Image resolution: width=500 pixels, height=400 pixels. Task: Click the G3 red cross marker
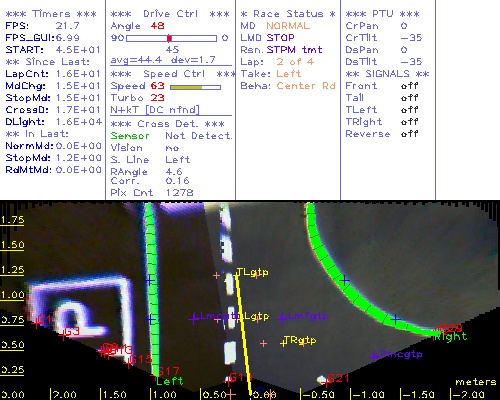pyautogui.click(x=63, y=336)
